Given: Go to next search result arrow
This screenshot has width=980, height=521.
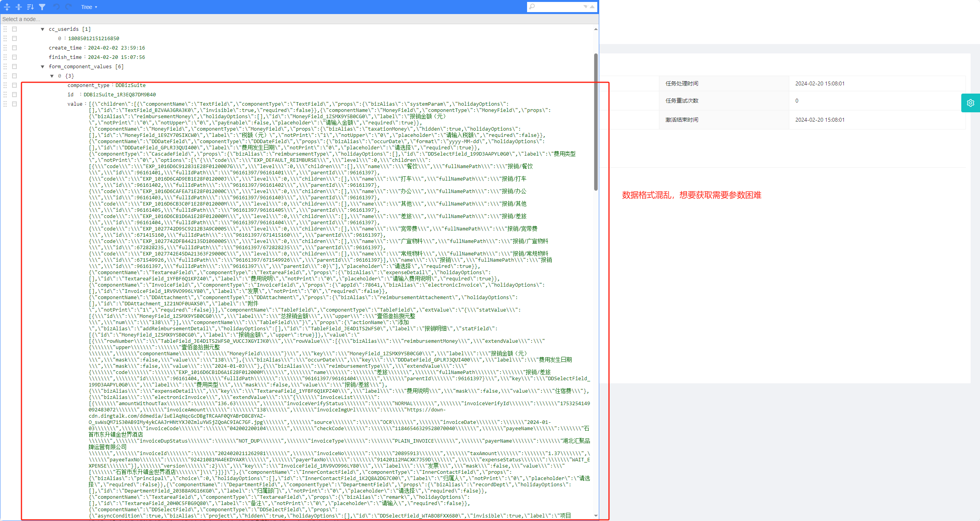Looking at the screenshot, I should 586,7.
